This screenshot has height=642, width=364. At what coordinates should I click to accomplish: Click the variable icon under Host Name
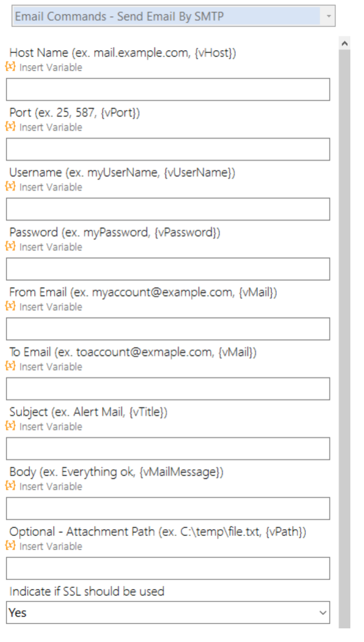click(x=10, y=67)
